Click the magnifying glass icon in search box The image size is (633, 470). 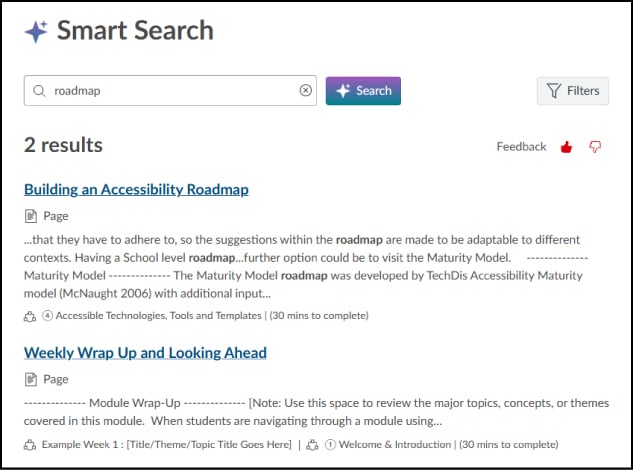[40, 91]
